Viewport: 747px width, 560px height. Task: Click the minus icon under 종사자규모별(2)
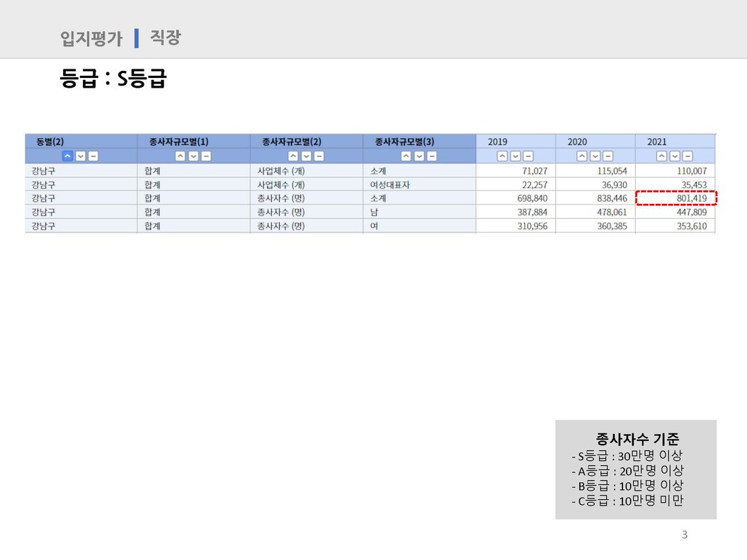tap(319, 156)
